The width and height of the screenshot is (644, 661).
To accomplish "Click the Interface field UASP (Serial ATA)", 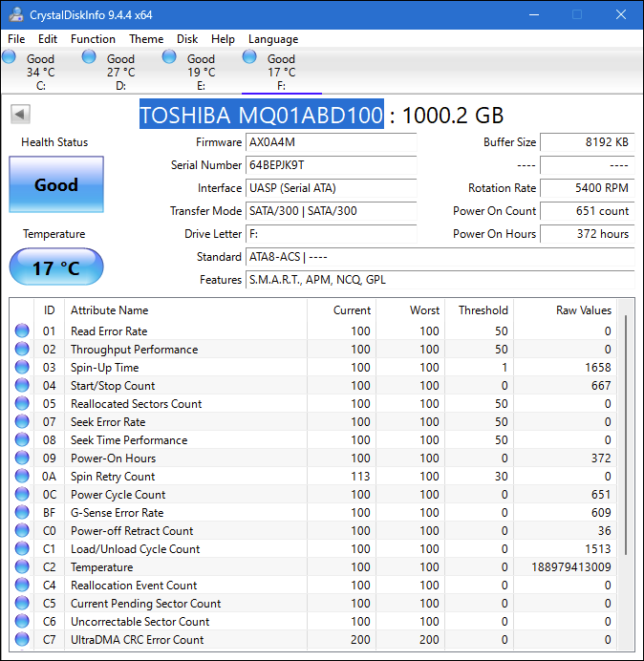I will pyautogui.click(x=331, y=188).
